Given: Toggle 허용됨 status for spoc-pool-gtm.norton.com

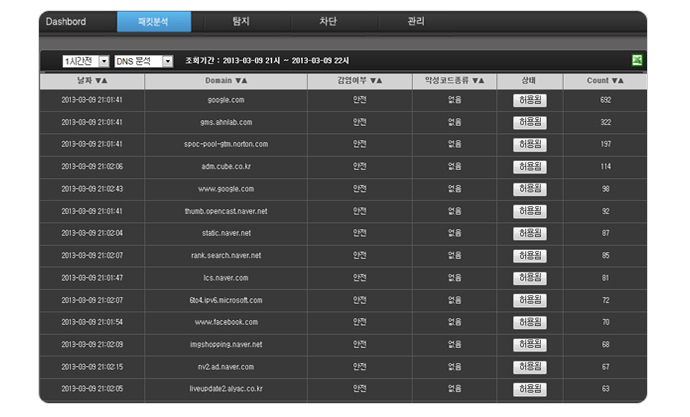Looking at the screenshot, I should [x=530, y=145].
